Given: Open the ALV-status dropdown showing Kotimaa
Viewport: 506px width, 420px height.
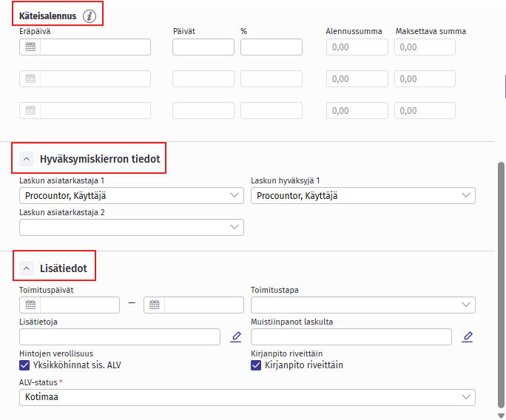Looking at the screenshot, I should pos(247,398).
